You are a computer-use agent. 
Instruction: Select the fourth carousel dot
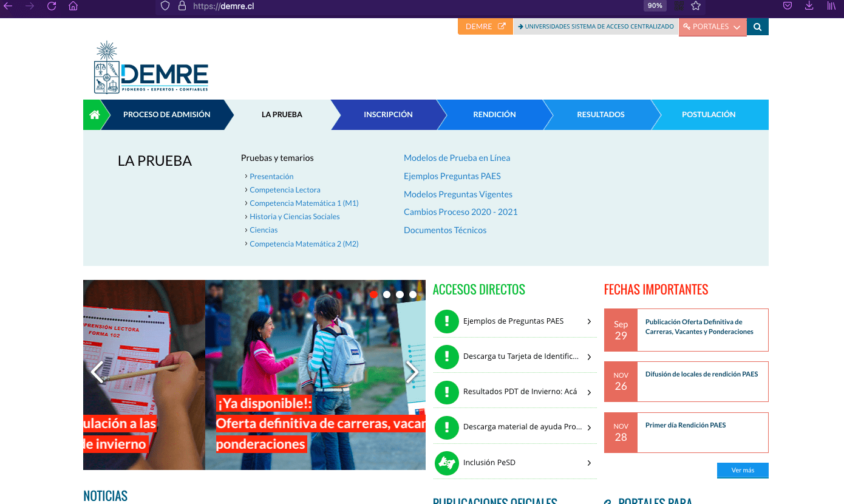pyautogui.click(x=413, y=295)
